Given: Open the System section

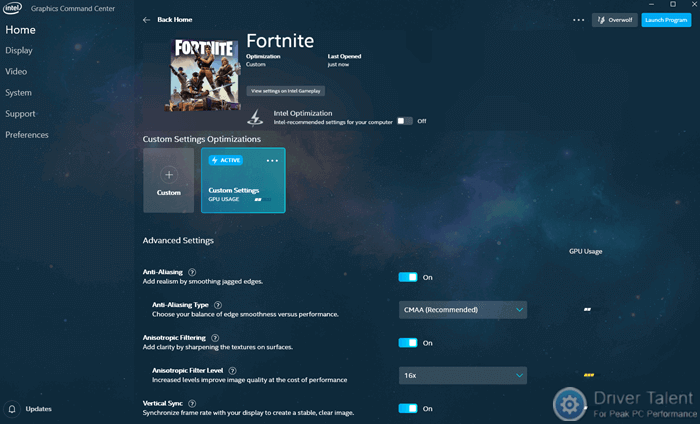Looking at the screenshot, I should [18, 93].
